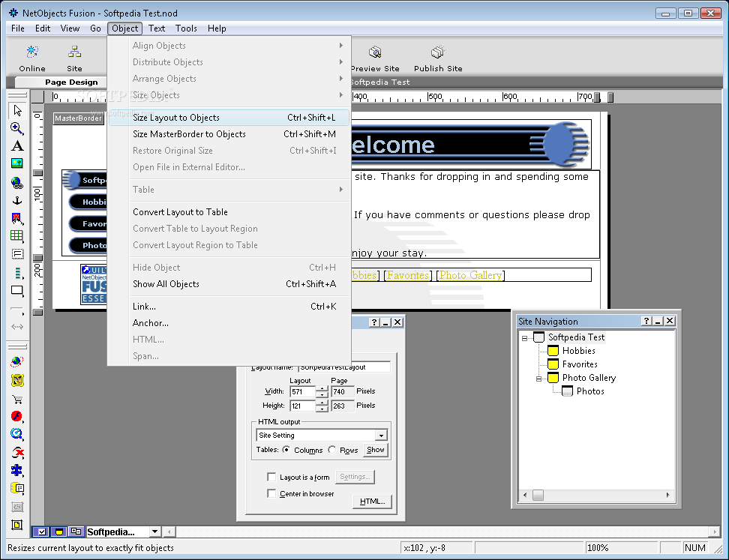Image resolution: width=729 pixels, height=560 pixels.
Task: Choose Size Layout to Objects menu entry
Action: point(229,118)
